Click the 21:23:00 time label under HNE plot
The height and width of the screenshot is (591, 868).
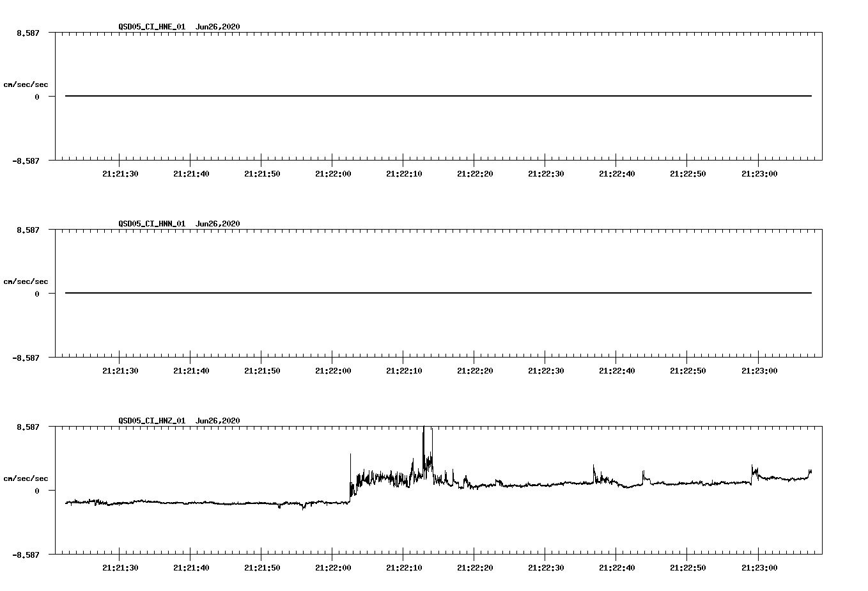(x=758, y=174)
